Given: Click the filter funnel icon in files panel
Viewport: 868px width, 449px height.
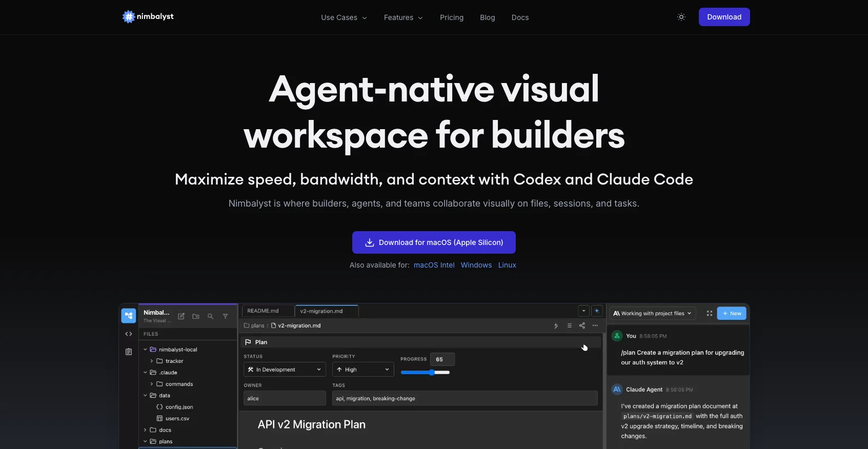Looking at the screenshot, I should coord(225,316).
